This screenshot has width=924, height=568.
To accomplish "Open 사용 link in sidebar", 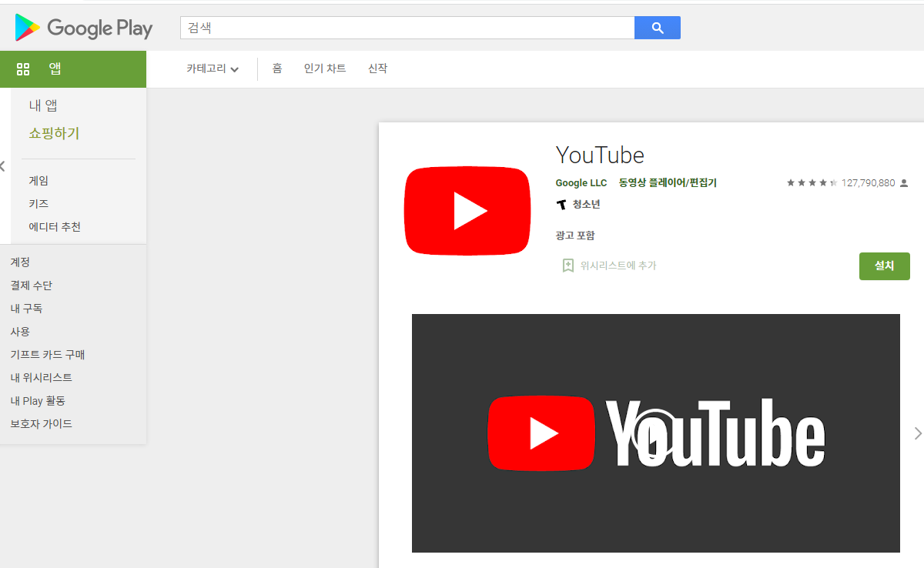I will [x=20, y=332].
